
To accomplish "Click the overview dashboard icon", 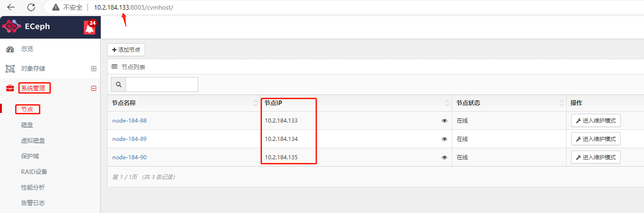I will (10, 49).
